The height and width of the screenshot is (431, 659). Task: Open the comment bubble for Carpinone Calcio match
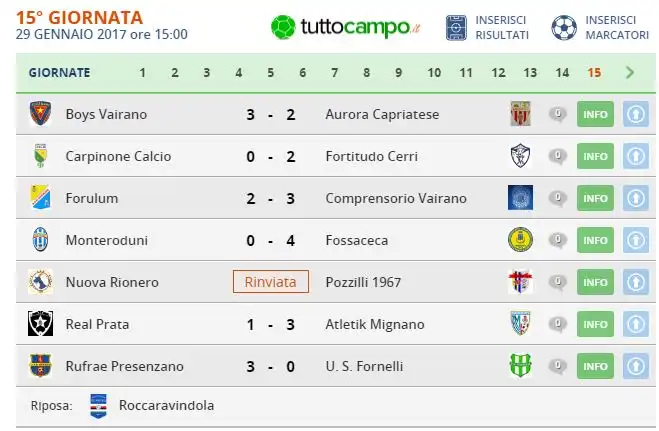click(558, 156)
